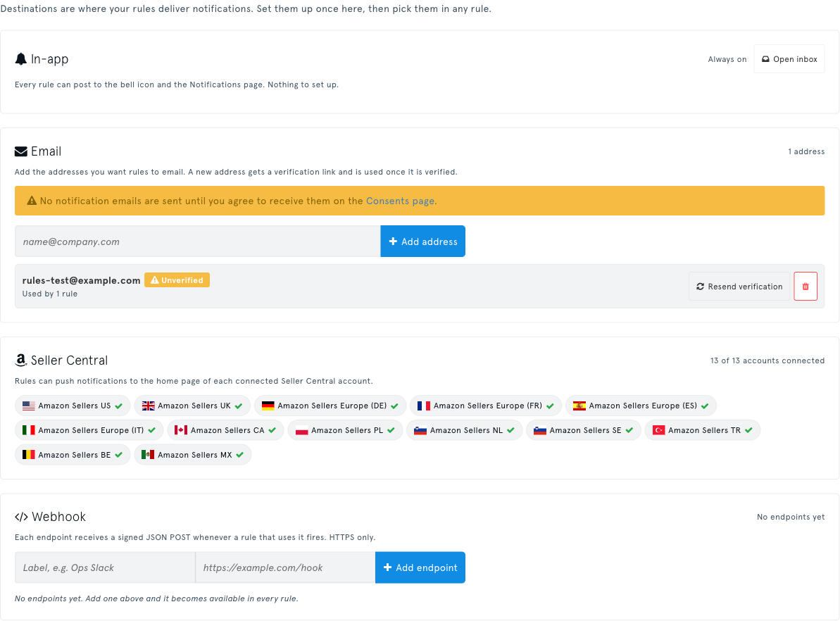This screenshot has height=621, width=840.
Task: Focus the https://example.com/hook URL field
Action: point(286,568)
